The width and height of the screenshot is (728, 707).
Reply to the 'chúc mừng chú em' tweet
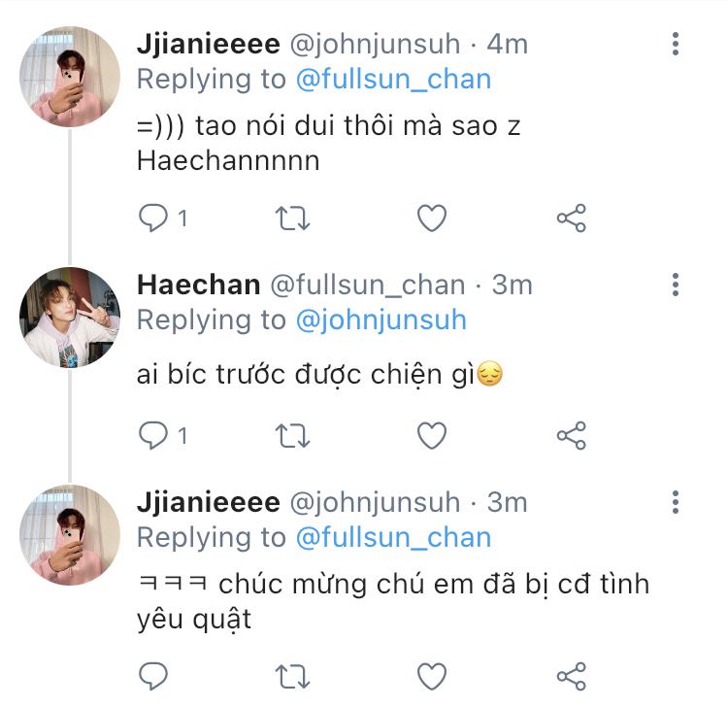153,675
